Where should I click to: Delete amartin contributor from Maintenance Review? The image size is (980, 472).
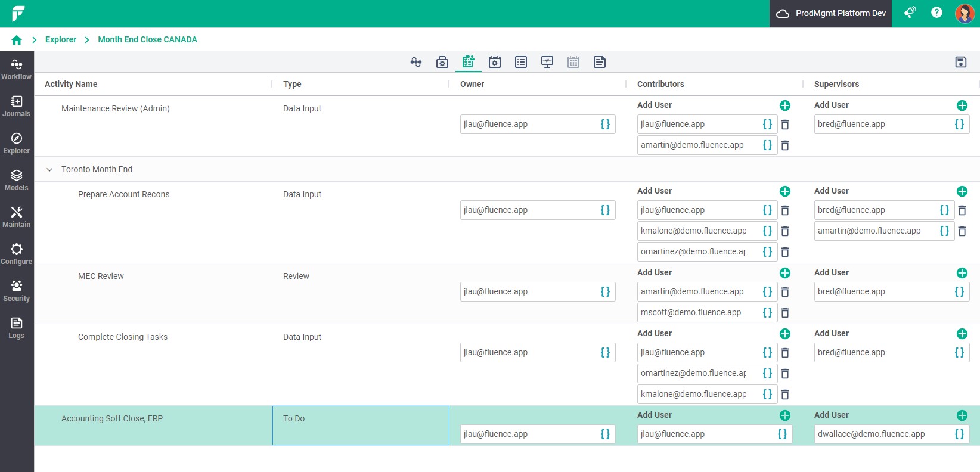785,145
